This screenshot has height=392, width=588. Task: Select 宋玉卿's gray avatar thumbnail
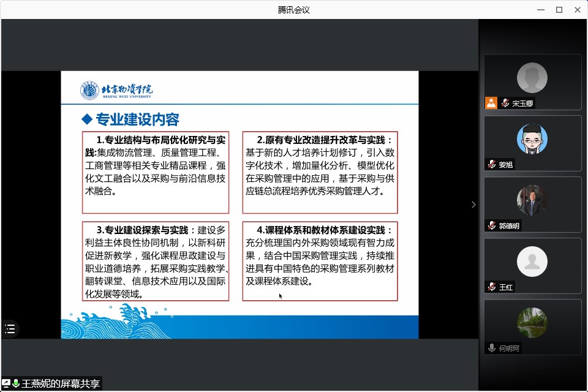(532, 78)
